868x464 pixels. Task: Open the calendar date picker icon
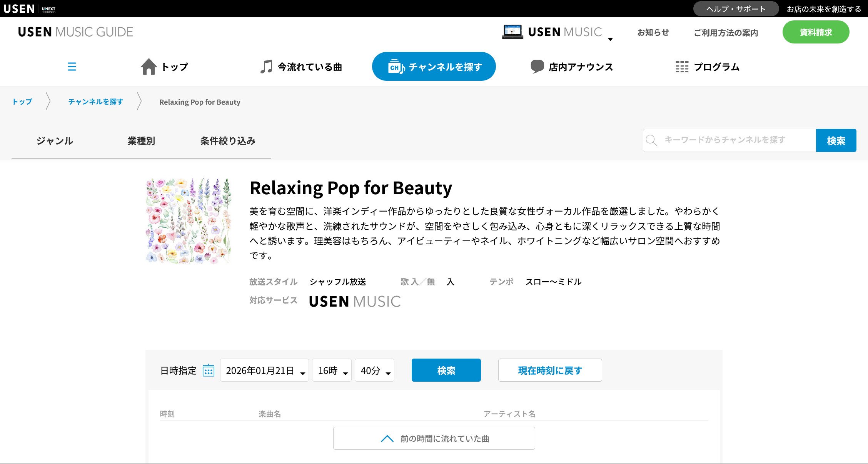click(208, 371)
